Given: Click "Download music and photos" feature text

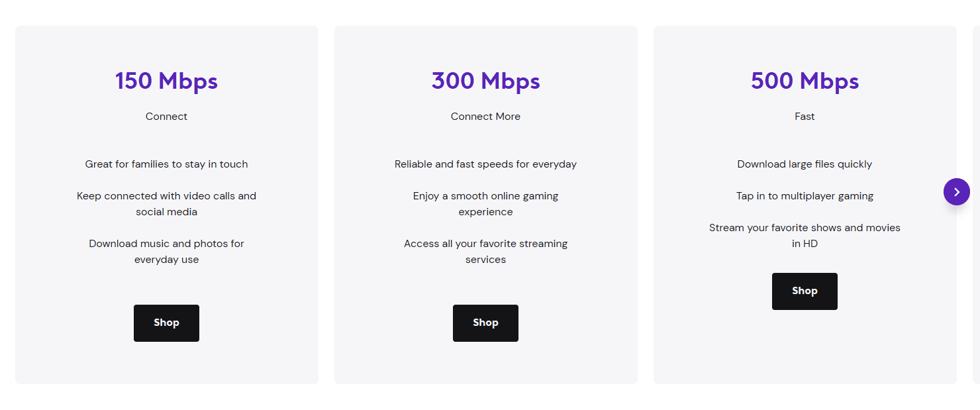Looking at the screenshot, I should (166, 252).
